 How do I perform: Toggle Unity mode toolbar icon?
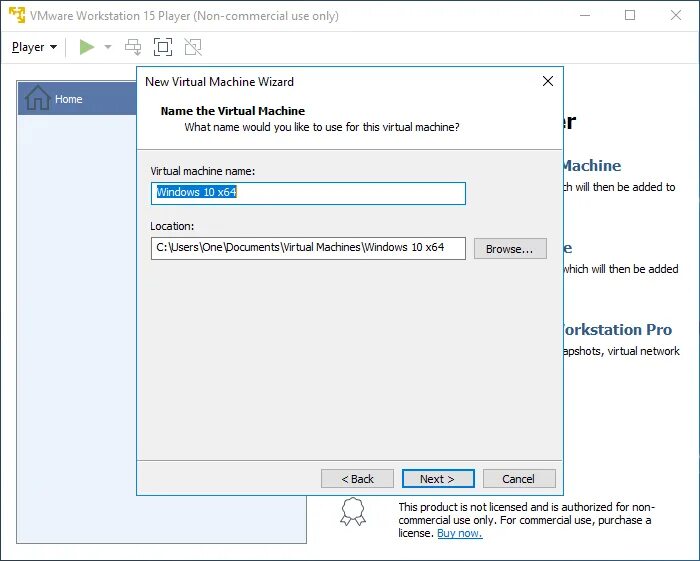193,47
